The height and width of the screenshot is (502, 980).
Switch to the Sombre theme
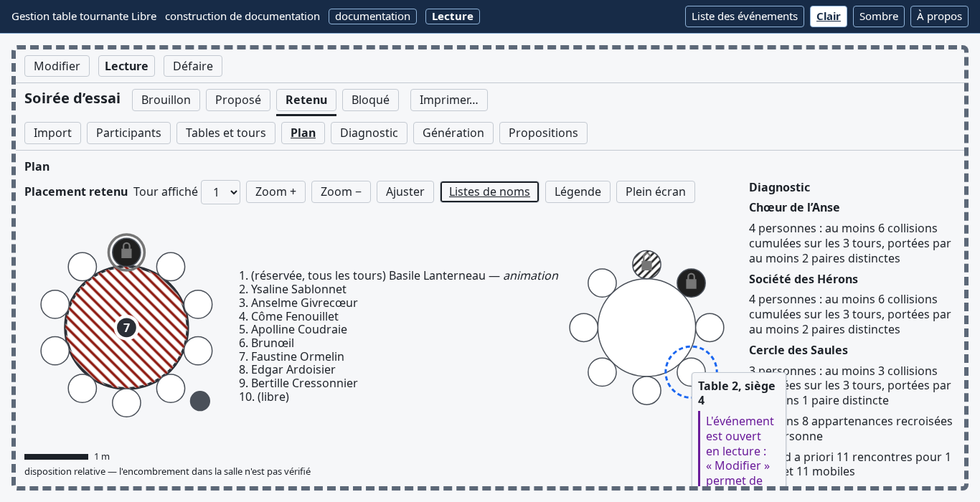tap(879, 16)
